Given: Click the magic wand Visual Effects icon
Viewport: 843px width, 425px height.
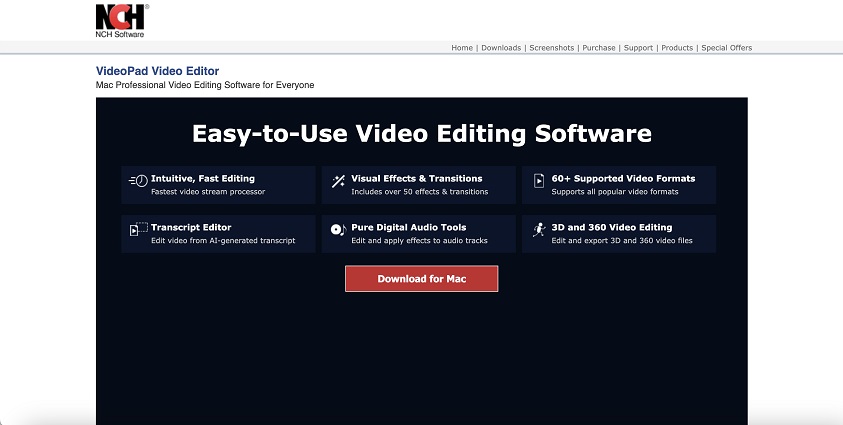Looking at the screenshot, I should tap(338, 181).
